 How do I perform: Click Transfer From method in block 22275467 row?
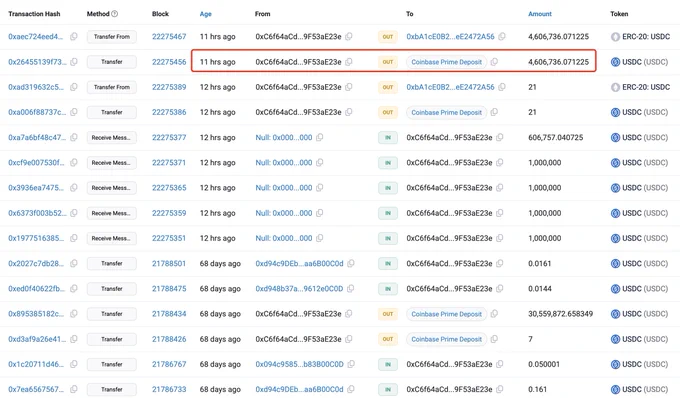112,36
